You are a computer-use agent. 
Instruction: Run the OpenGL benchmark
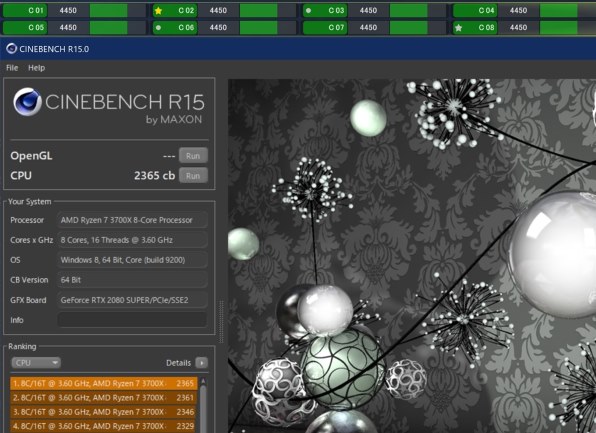(x=193, y=155)
